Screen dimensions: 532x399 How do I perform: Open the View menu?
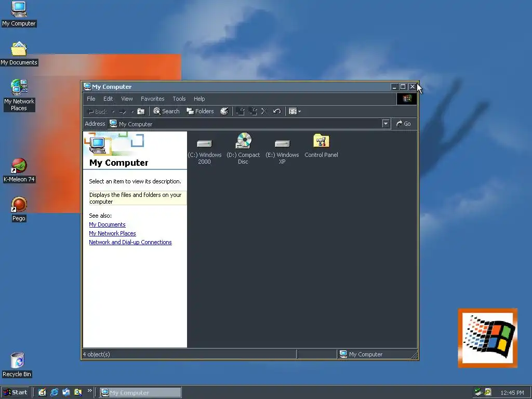tap(127, 99)
